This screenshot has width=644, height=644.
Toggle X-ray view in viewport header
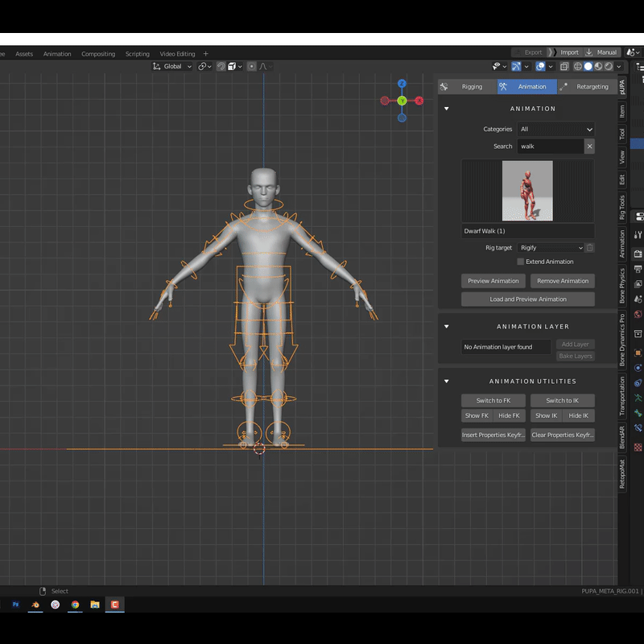click(x=564, y=66)
